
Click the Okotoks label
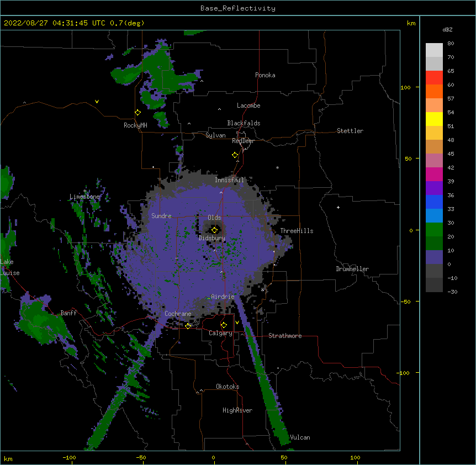(228, 387)
